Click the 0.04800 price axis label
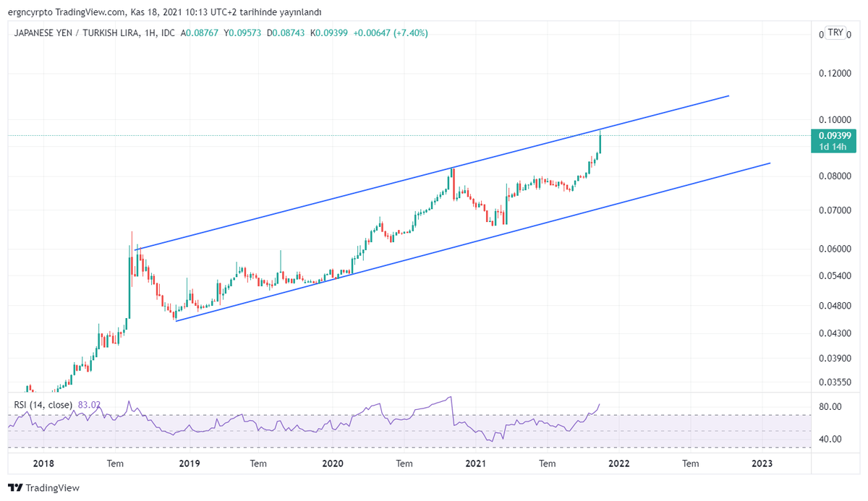Image resolution: width=868 pixels, height=501 pixels. (x=834, y=306)
